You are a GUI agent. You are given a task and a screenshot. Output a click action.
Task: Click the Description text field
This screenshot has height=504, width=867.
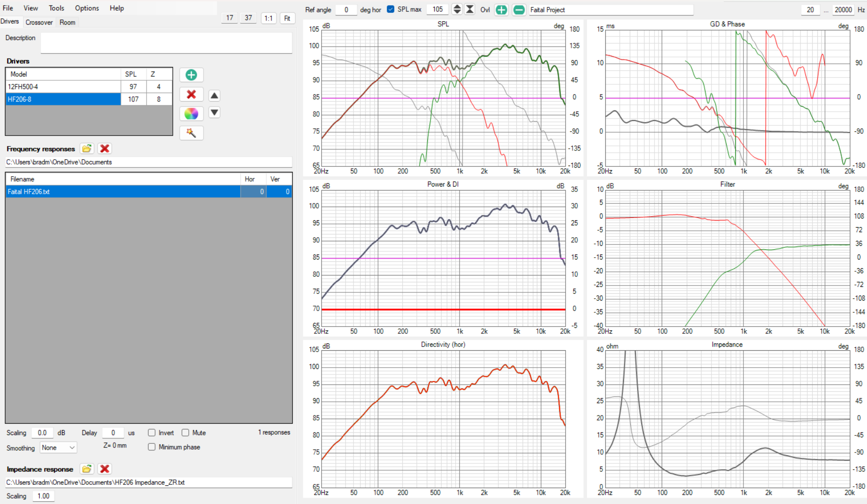point(166,43)
